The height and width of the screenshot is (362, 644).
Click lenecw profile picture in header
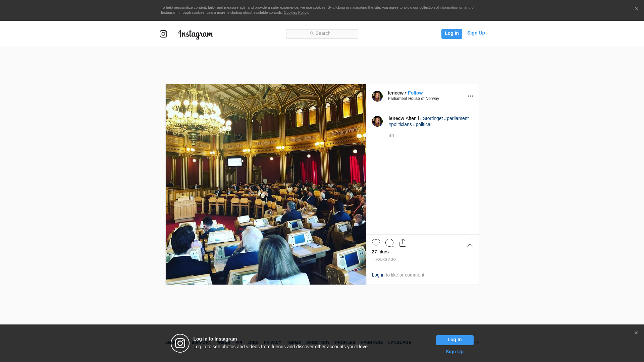[x=377, y=96]
